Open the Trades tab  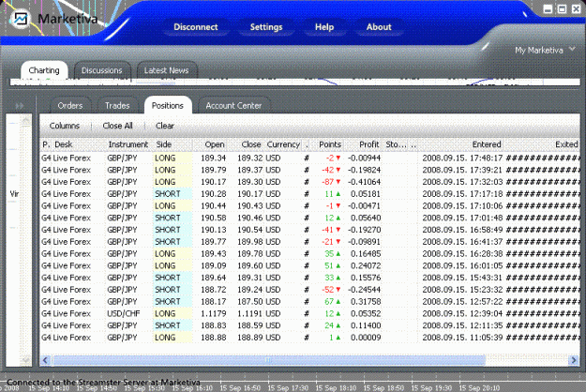(117, 105)
